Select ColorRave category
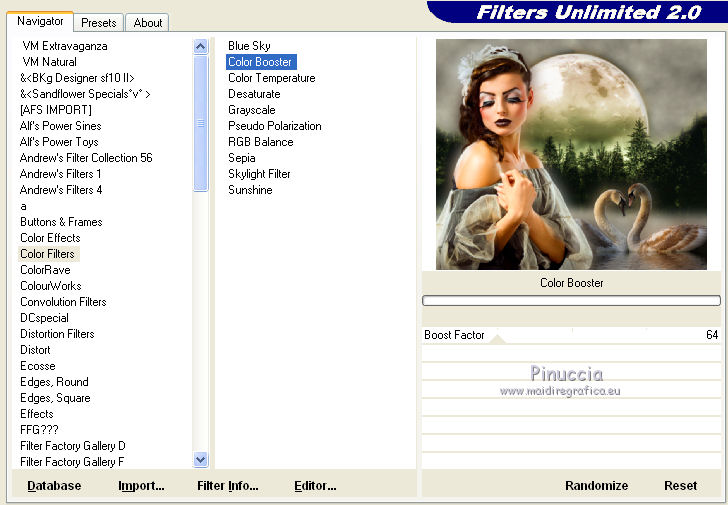 (x=45, y=270)
